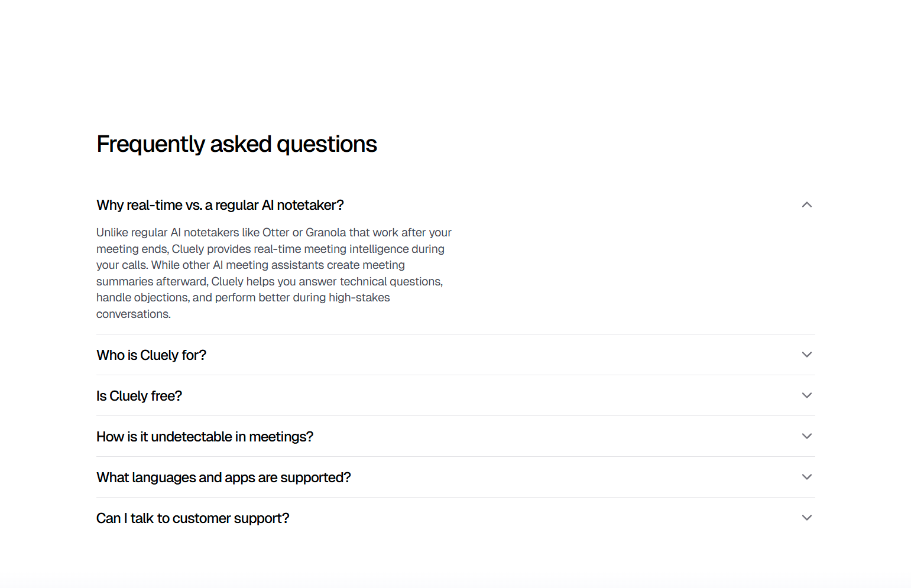This screenshot has width=911, height=588.
Task: Expand "What languages and apps are supported?"
Action: tap(223, 477)
